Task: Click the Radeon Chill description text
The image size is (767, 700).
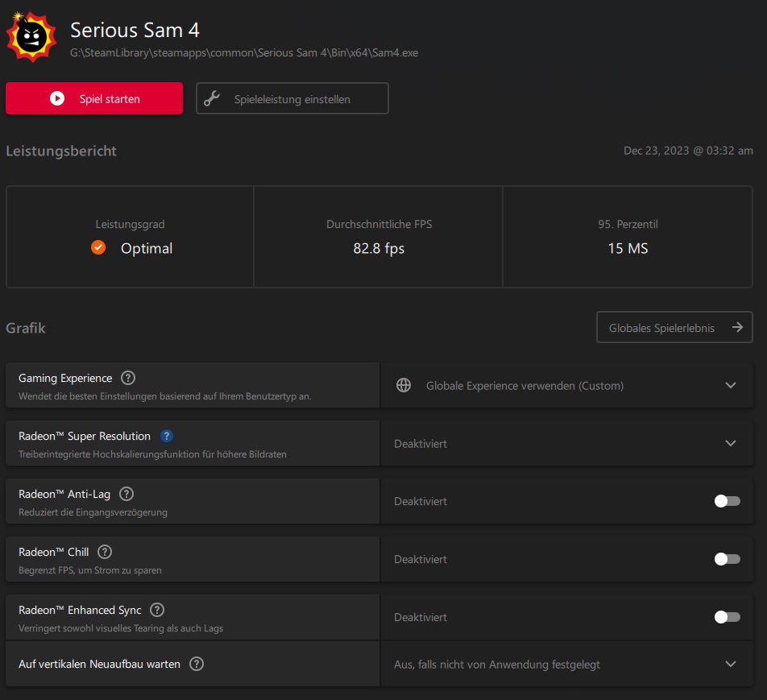Action: (x=90, y=570)
